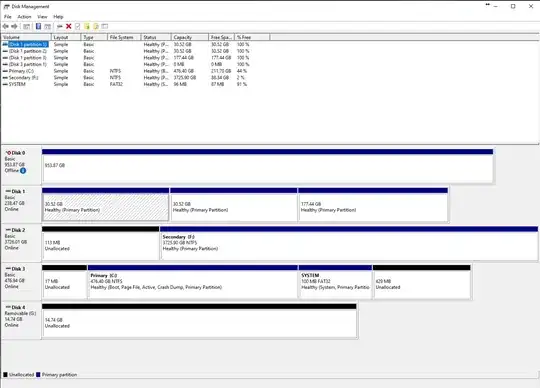
Task: Sort by the Status column header
Action: [x=156, y=37]
